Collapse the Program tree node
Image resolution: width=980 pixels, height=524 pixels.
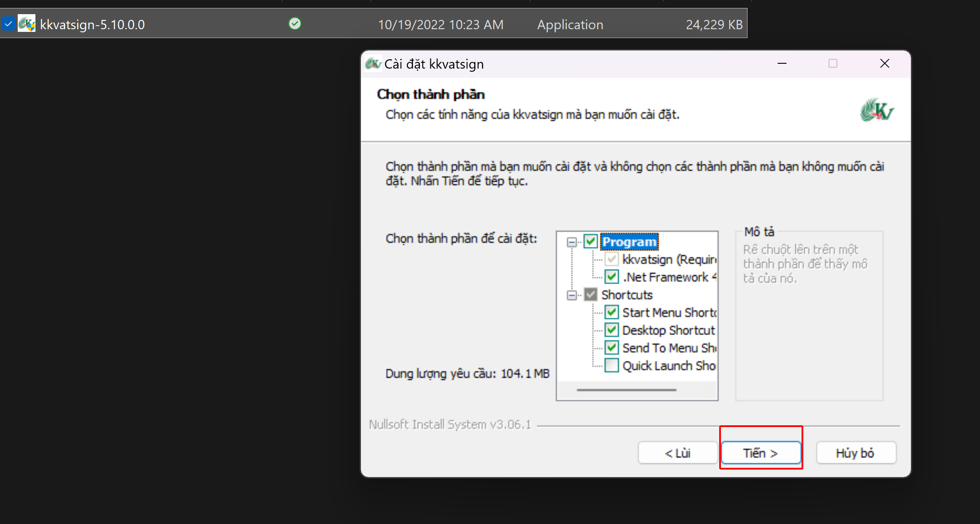[x=572, y=242]
